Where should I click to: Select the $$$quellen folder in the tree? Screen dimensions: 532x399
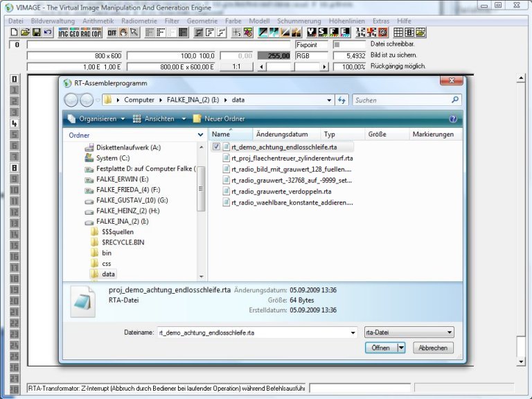tap(116, 231)
